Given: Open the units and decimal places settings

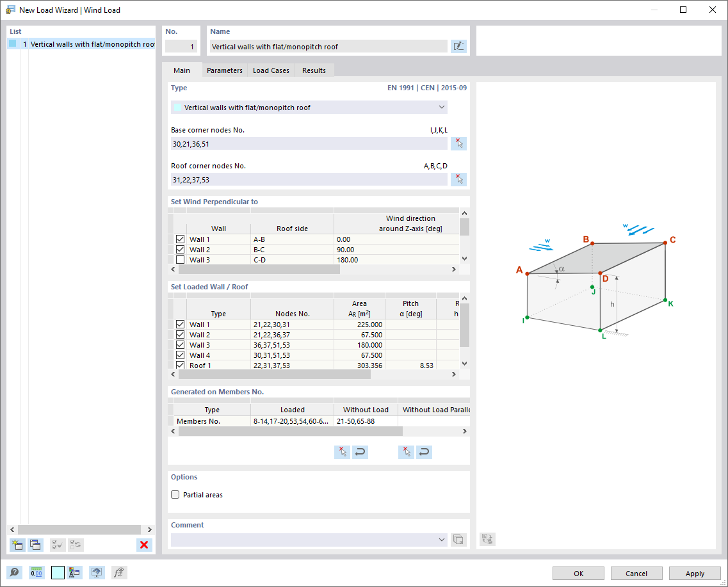Looking at the screenshot, I should coord(36,572).
